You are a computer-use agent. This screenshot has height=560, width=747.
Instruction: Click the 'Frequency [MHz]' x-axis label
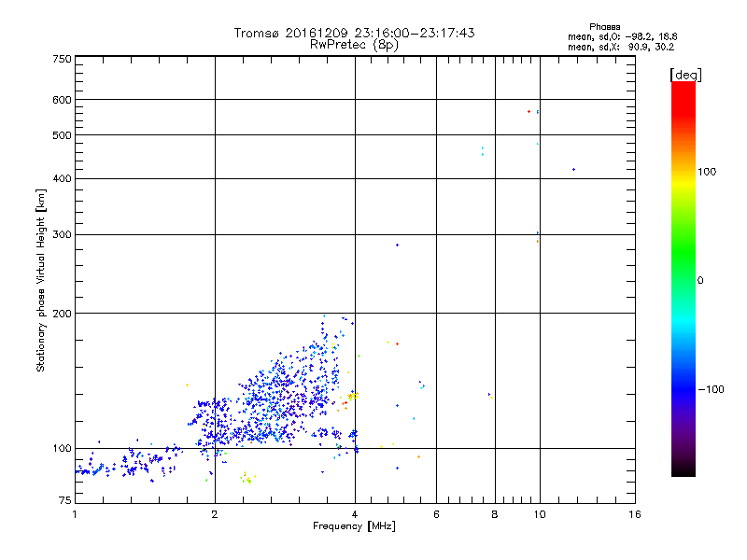click(354, 526)
